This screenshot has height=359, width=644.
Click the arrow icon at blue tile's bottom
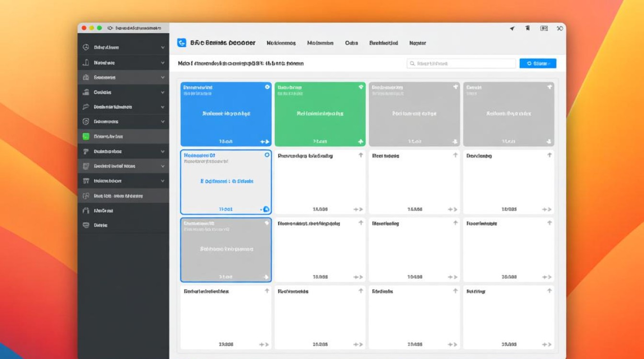[264, 142]
